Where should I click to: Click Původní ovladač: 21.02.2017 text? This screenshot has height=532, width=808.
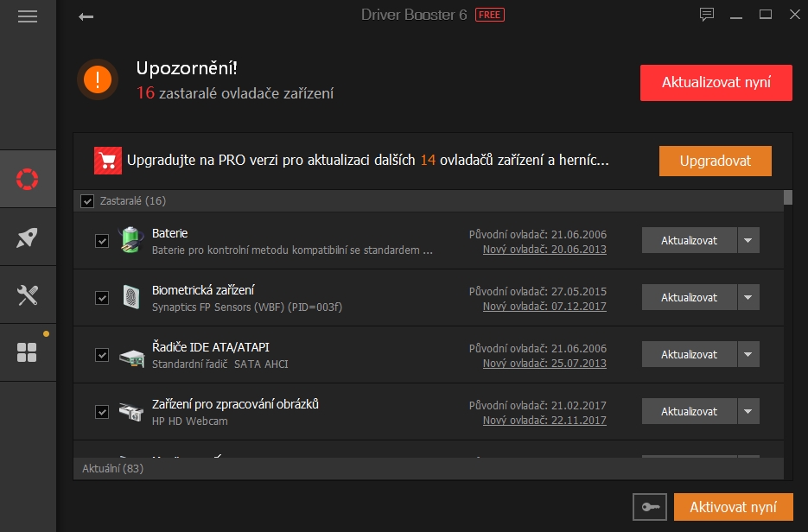(538, 405)
